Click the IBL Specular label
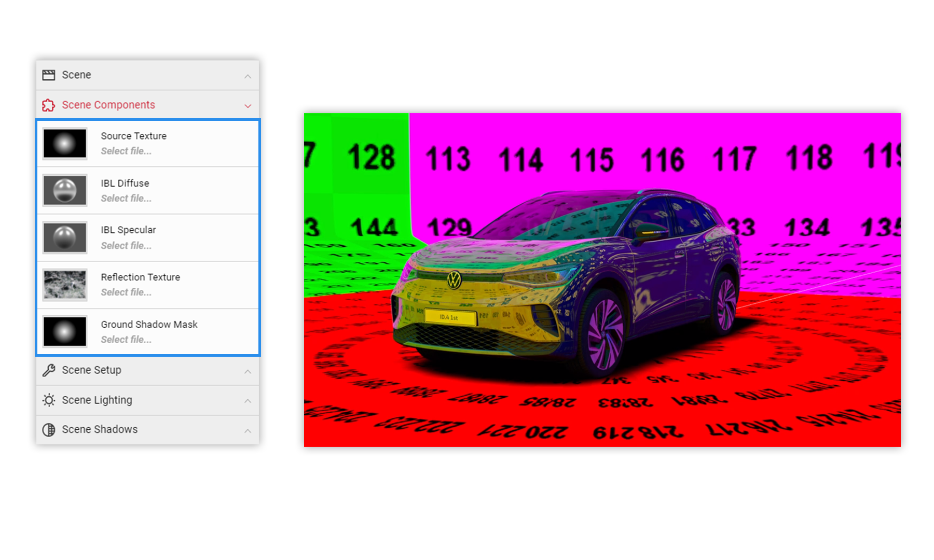 [128, 230]
